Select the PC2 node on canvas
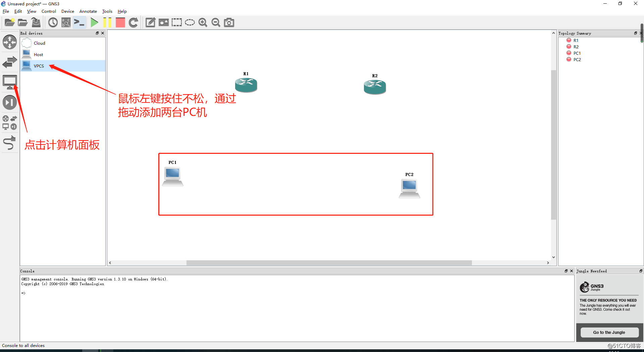 (409, 189)
